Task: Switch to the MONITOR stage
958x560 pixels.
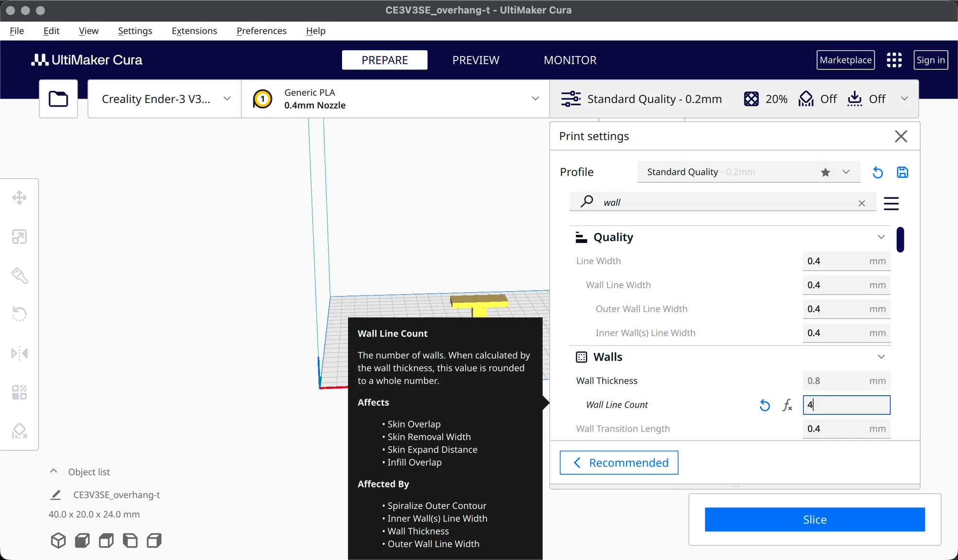Action: pyautogui.click(x=570, y=60)
